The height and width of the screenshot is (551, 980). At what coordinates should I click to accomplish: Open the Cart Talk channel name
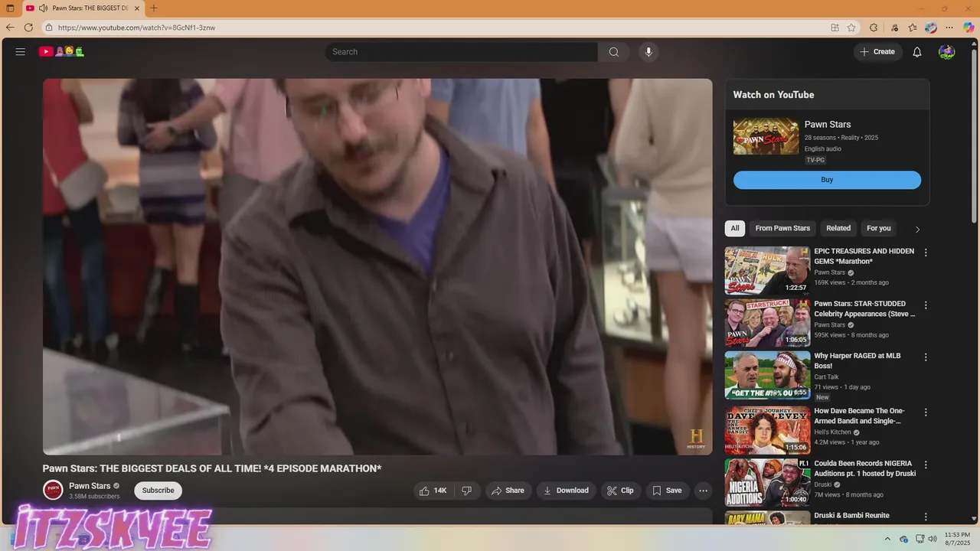click(826, 377)
